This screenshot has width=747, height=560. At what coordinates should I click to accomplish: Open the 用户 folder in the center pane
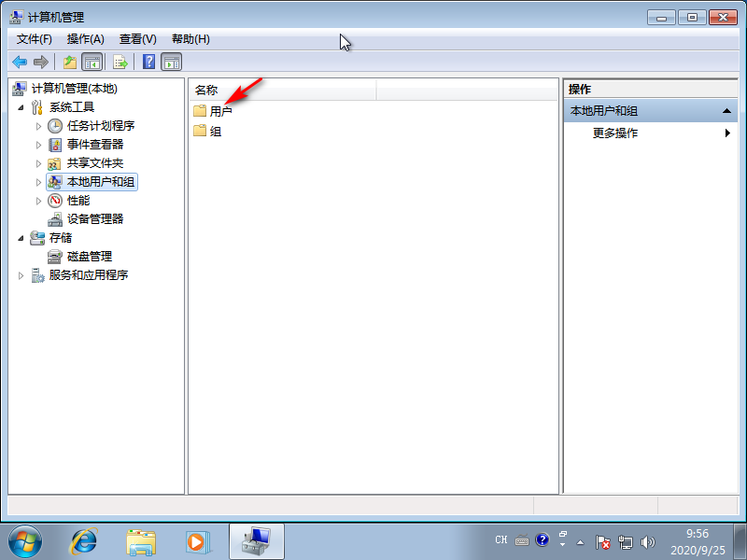(220, 111)
